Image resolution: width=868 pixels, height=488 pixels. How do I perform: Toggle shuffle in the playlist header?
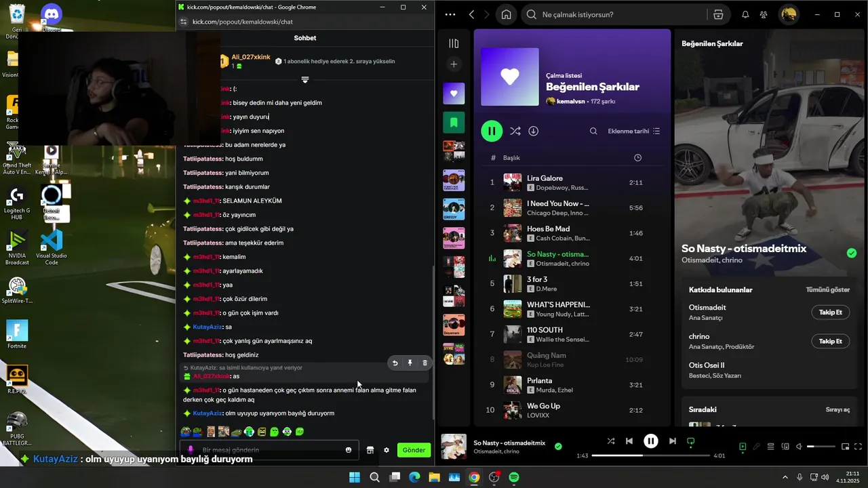coord(515,131)
